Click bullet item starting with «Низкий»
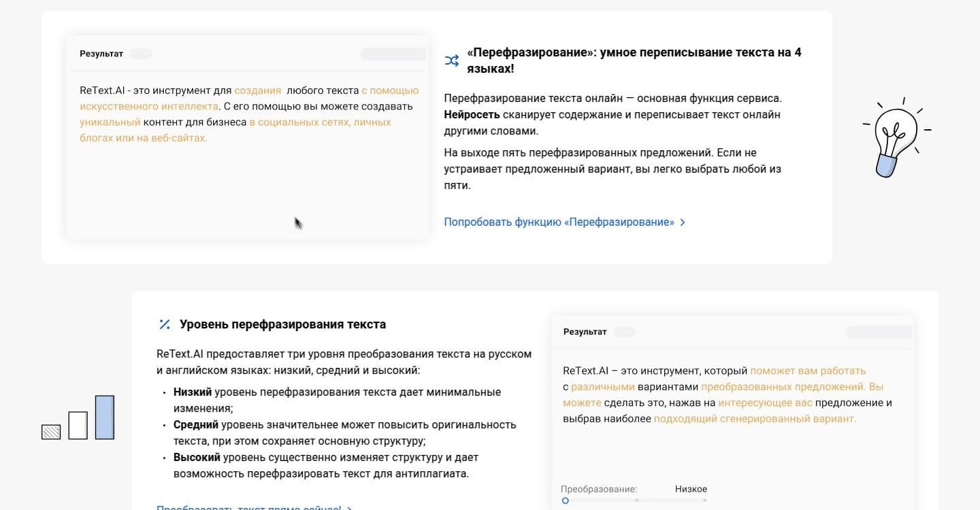980x510 pixels. [337, 401]
